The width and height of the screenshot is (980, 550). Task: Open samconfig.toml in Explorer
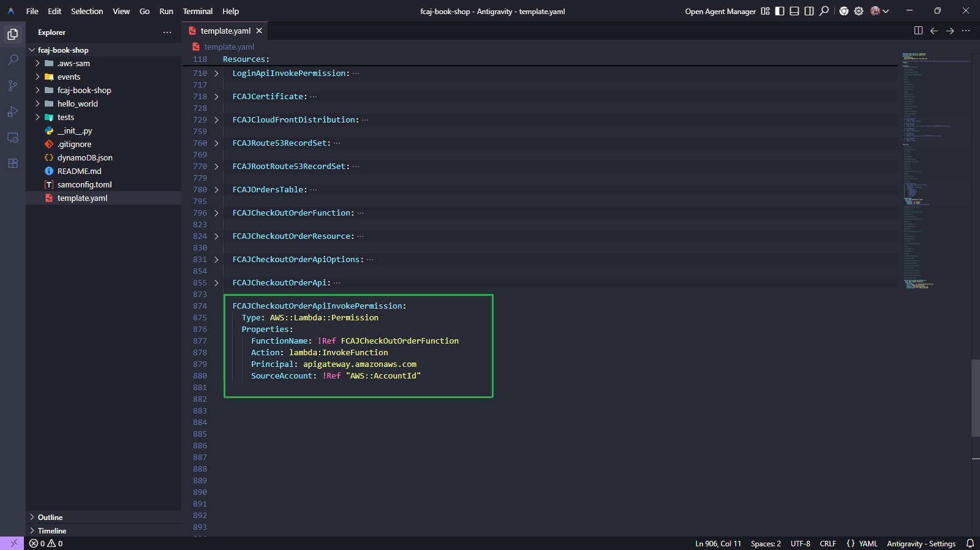(85, 185)
